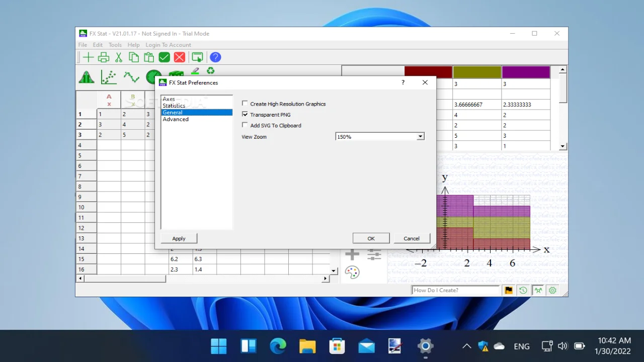The image size is (644, 362).
Task: Click the green checkmark icon in the toolbar
Action: (x=164, y=57)
